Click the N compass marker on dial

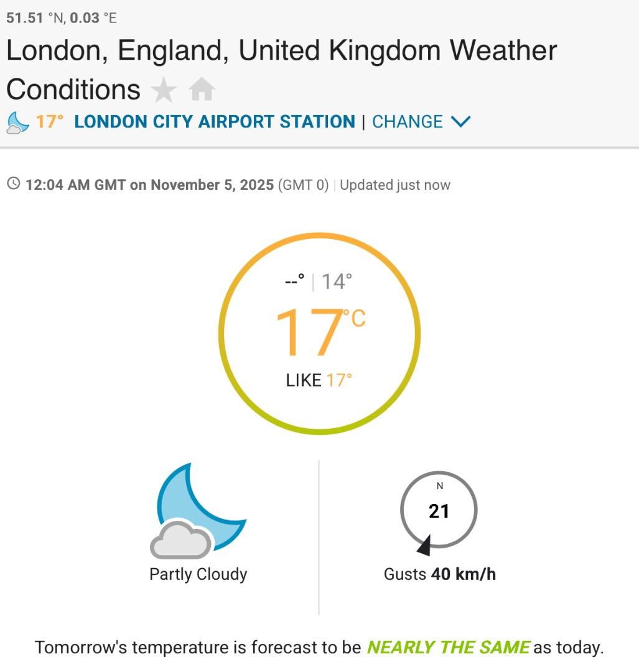pyautogui.click(x=439, y=486)
